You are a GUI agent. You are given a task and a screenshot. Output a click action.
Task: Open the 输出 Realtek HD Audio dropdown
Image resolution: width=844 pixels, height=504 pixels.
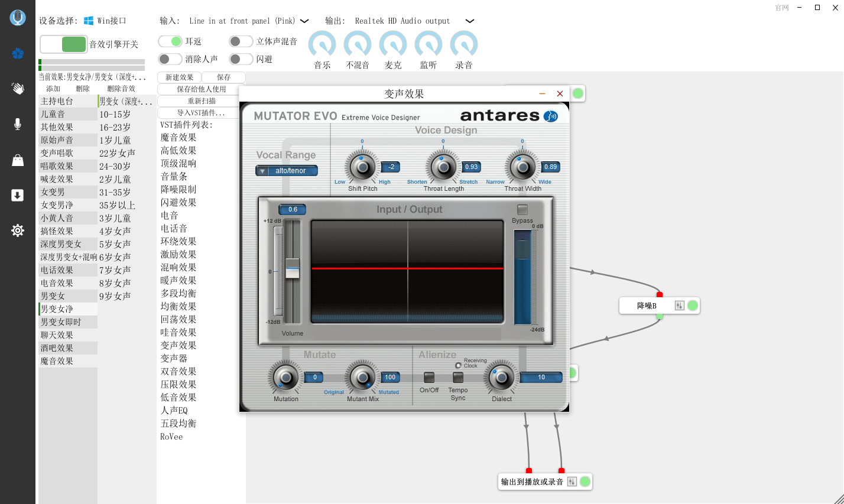[x=414, y=21]
